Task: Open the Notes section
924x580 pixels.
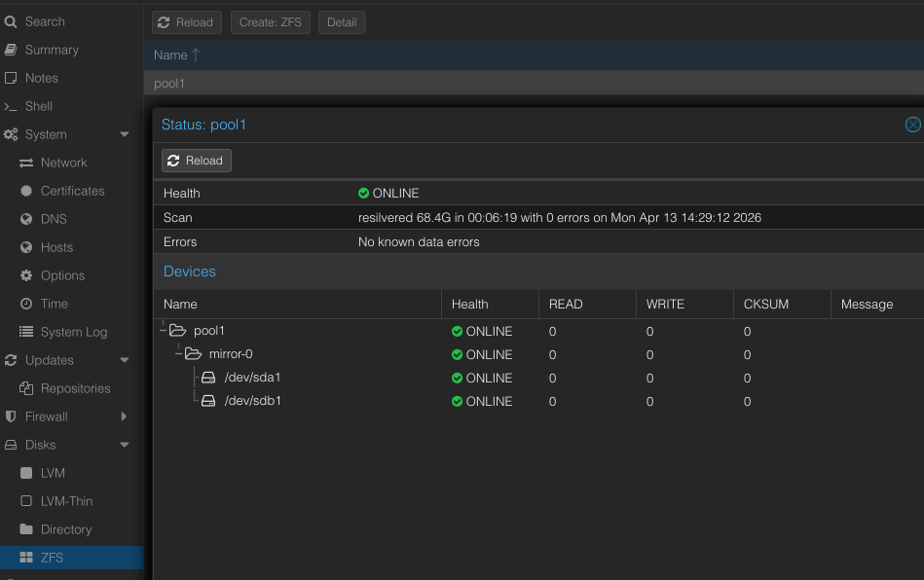Action: pos(39,78)
